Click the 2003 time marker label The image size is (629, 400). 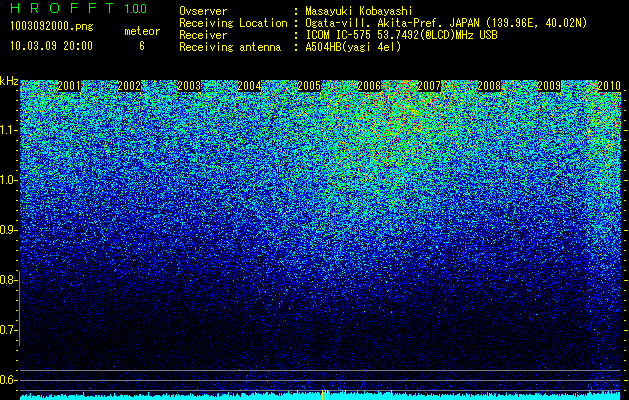(189, 86)
